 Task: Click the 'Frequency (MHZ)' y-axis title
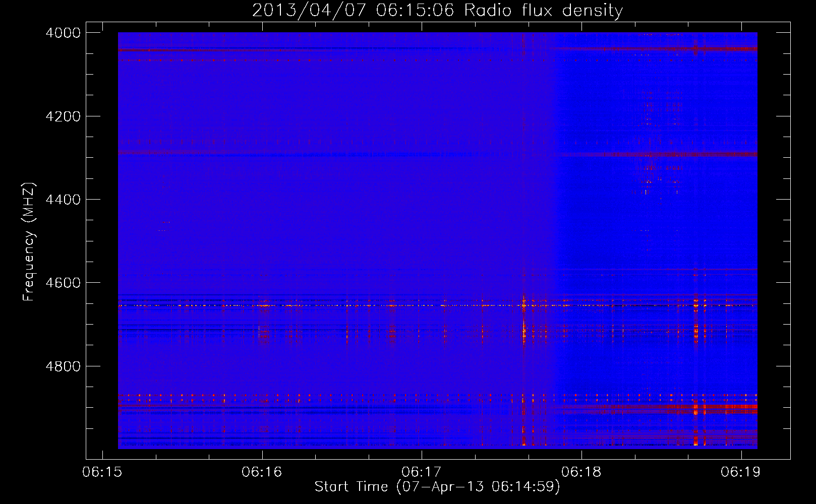tap(29, 241)
